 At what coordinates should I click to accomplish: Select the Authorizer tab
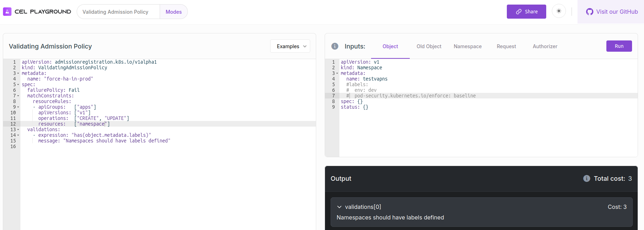[545, 46]
